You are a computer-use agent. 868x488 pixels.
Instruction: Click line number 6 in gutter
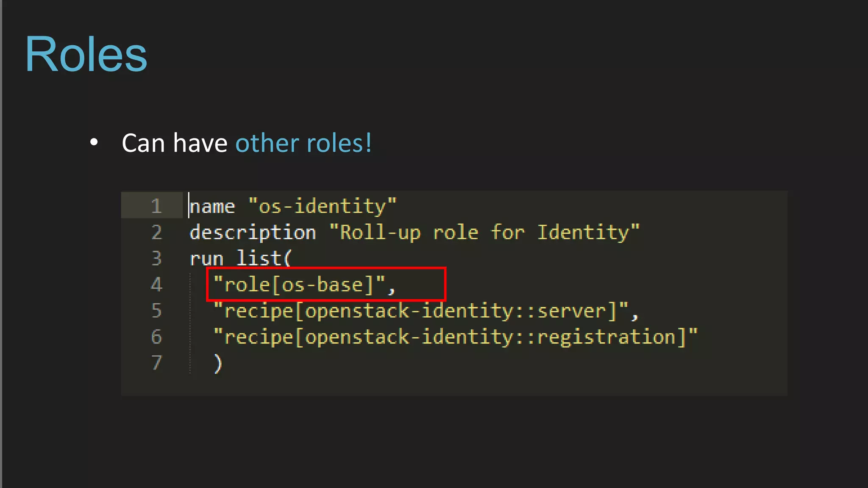pos(156,337)
